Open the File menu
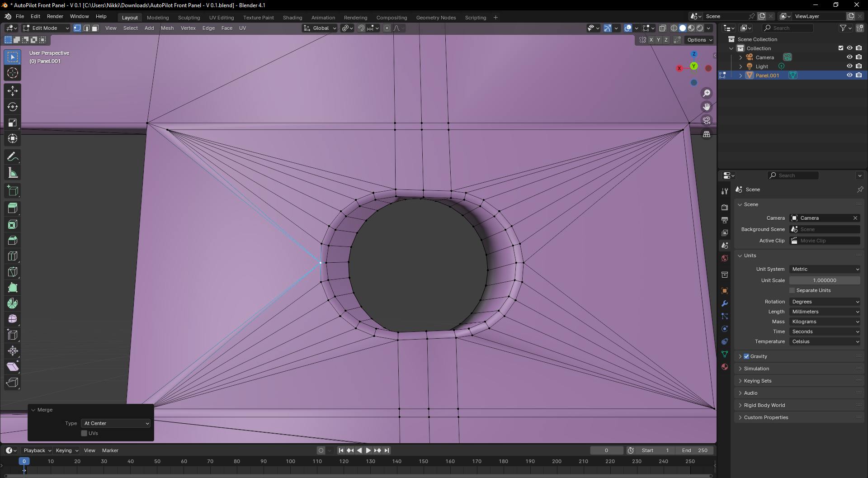 click(x=20, y=16)
